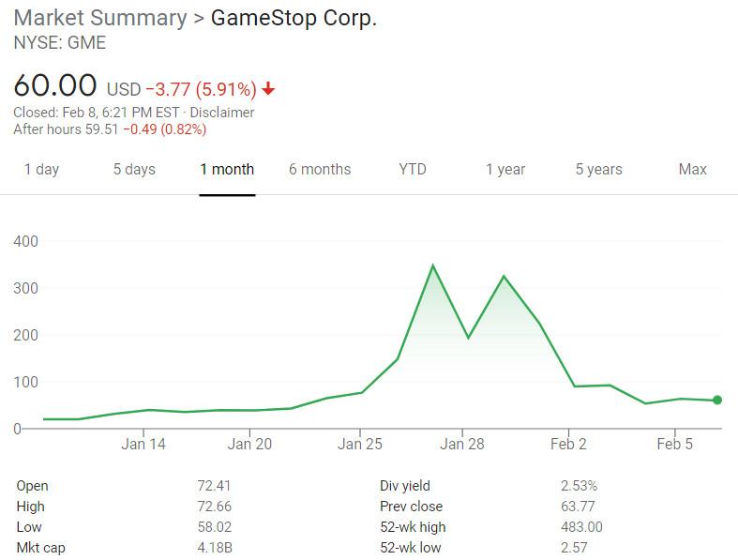Show the 6 months chart tab
The width and height of the screenshot is (738, 560).
[320, 170]
